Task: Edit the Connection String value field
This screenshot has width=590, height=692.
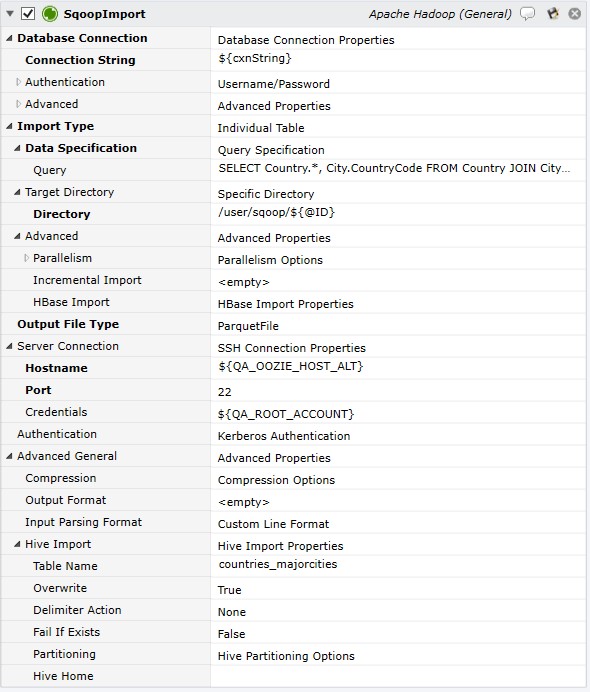Action: pos(398,60)
